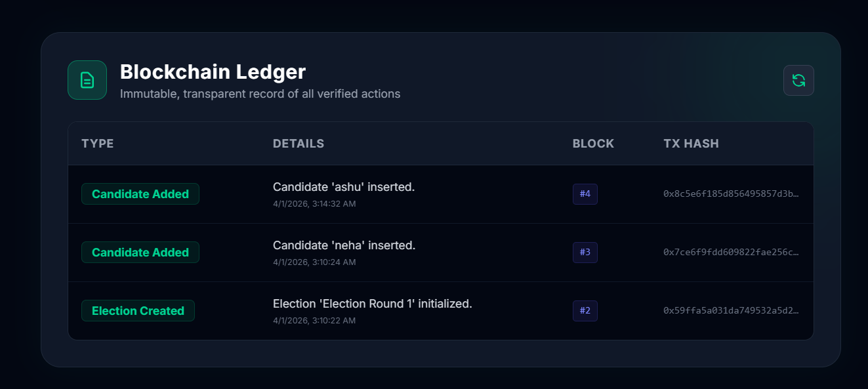The width and height of the screenshot is (868, 389).
Task: Click the 'Election Round 1' initialized entry
Action: coord(372,304)
